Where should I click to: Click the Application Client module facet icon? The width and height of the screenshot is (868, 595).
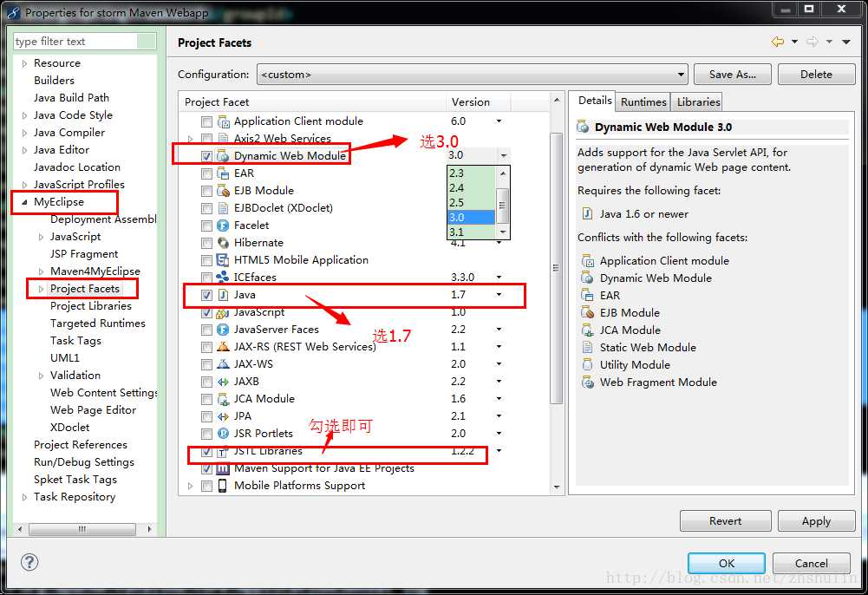[223, 121]
